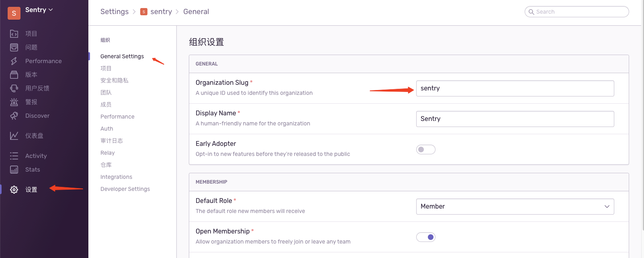This screenshot has width=644, height=258.
Task: Click the Organization Slug text field
Action: (515, 88)
